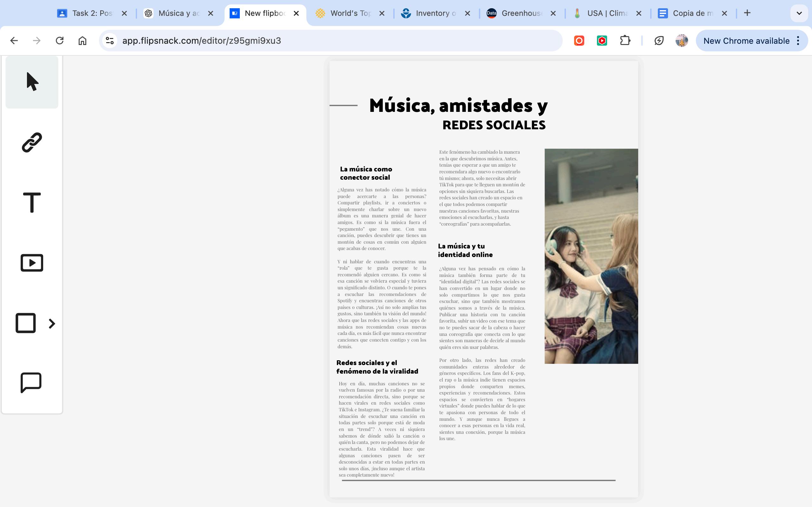
Task: Open site information icon in address bar
Action: pyautogui.click(x=110, y=41)
